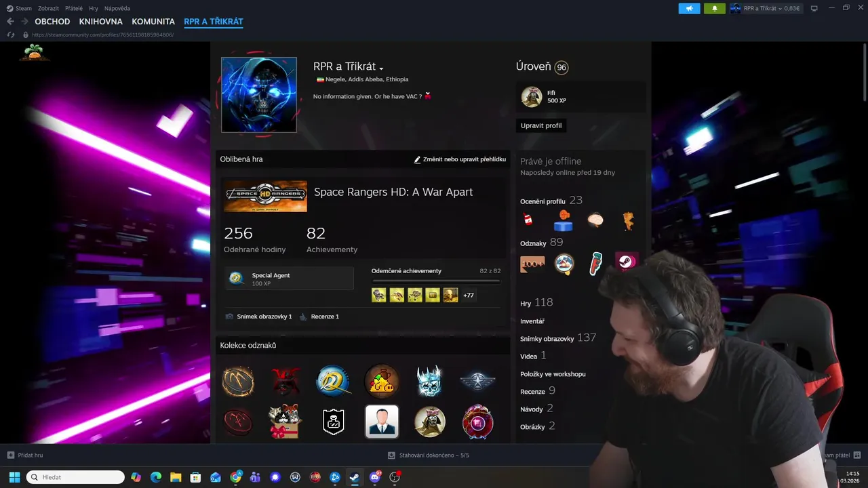This screenshot has height=488, width=868.
Task: Expand the RPR a Třikrát account dropdown
Action: coord(766,8)
